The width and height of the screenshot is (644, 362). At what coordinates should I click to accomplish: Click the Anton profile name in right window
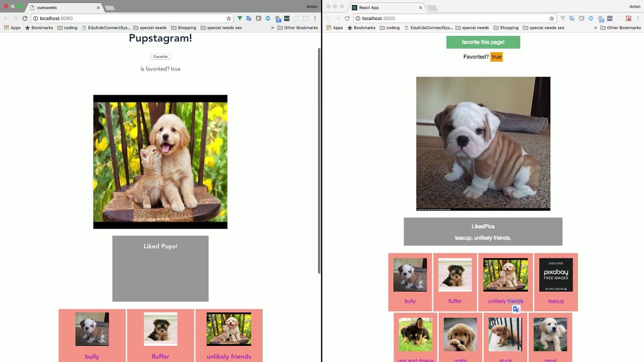click(635, 7)
